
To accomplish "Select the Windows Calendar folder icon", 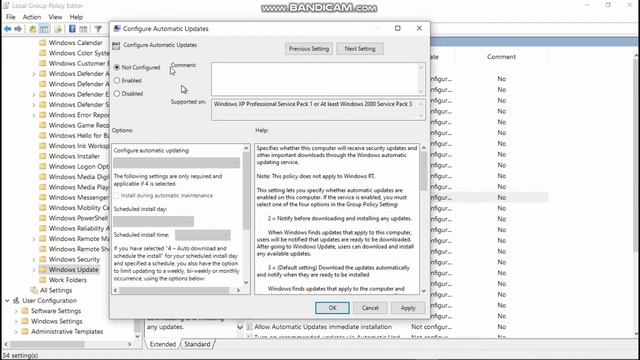I will (x=42, y=42).
